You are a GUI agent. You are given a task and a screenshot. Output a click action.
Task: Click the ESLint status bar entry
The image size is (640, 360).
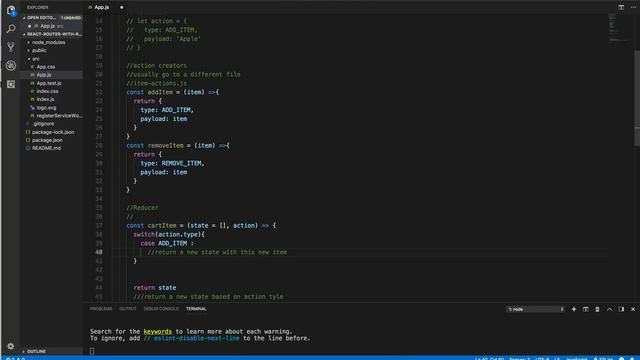[603, 358]
